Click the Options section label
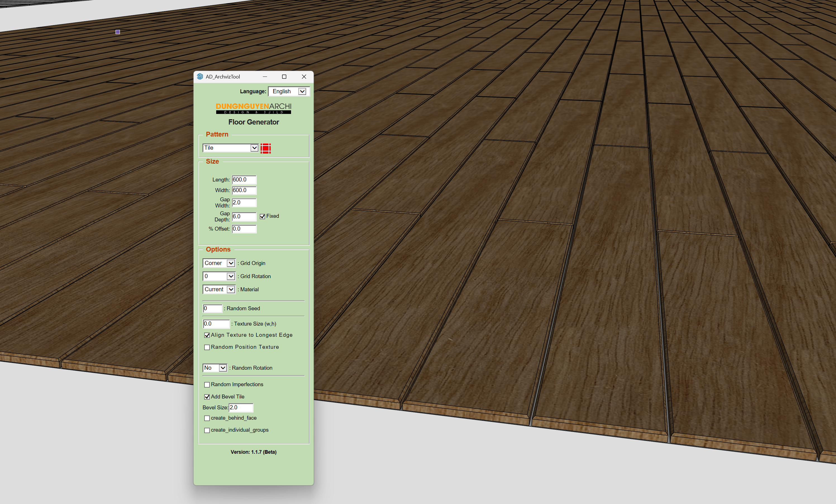The width and height of the screenshot is (836, 504). click(x=218, y=249)
